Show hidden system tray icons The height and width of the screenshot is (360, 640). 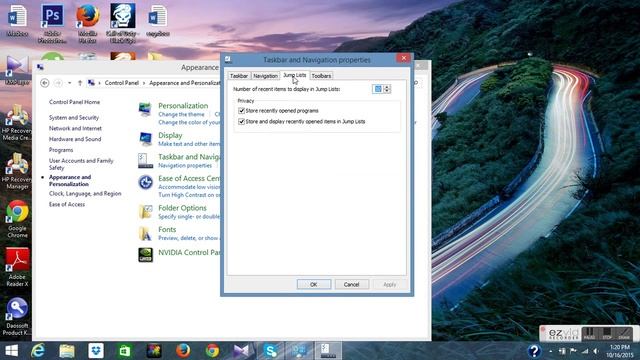(x=551, y=351)
